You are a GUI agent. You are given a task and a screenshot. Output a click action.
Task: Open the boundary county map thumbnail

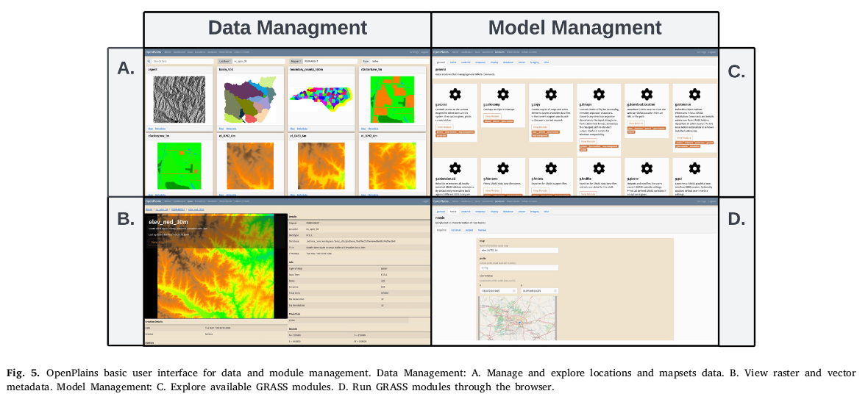pos(321,96)
